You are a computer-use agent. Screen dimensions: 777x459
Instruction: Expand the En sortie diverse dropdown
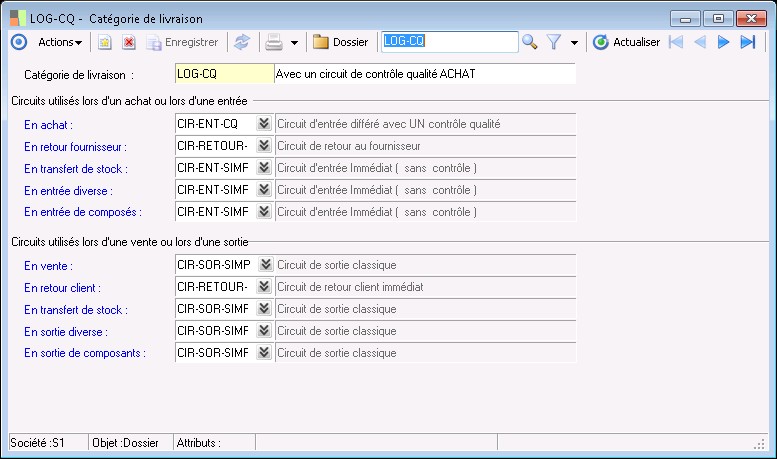[264, 330]
